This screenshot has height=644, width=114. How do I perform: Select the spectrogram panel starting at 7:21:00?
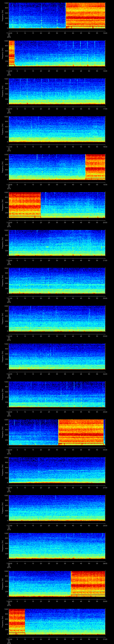point(57,280)
